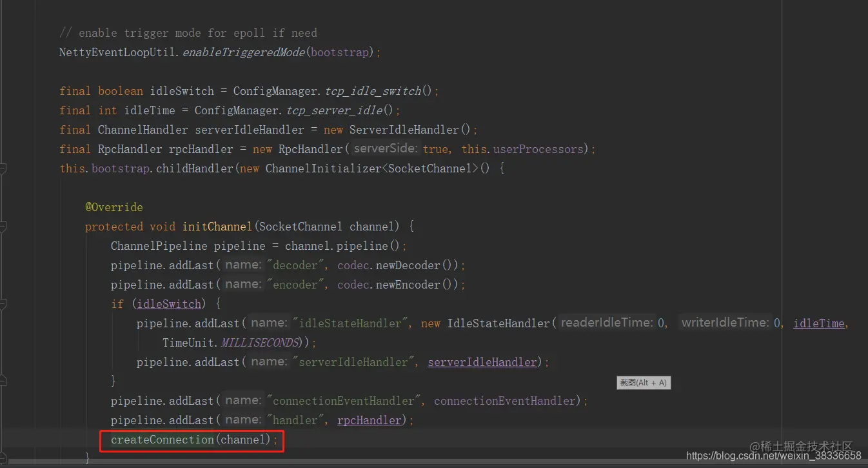868x468 pixels.
Task: Click the "decoder" string literal
Action: coord(295,265)
